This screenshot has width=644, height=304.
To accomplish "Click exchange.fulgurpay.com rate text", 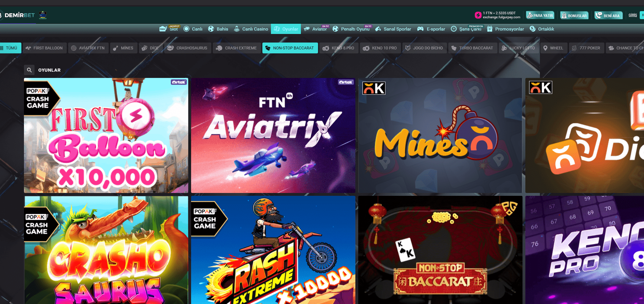I will pos(501,17).
